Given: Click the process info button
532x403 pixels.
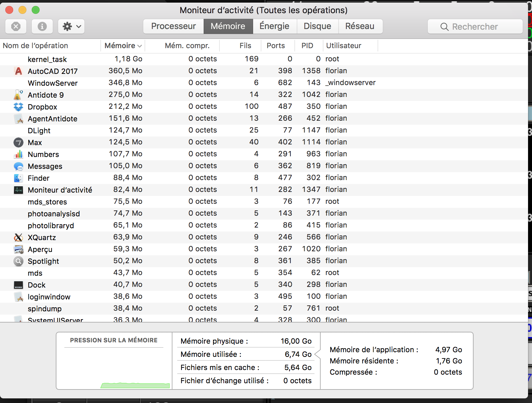Looking at the screenshot, I should pyautogui.click(x=42, y=26).
